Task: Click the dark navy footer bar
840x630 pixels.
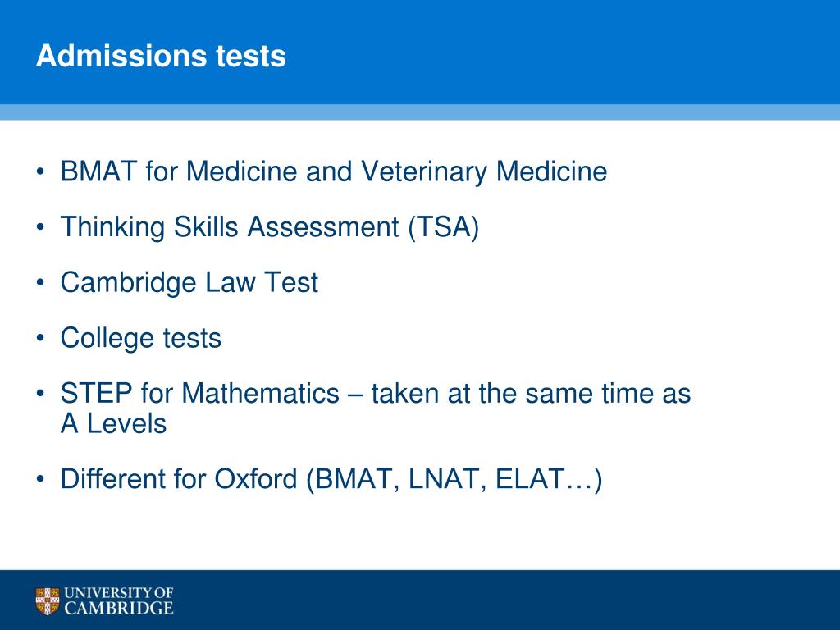Action: [x=420, y=600]
